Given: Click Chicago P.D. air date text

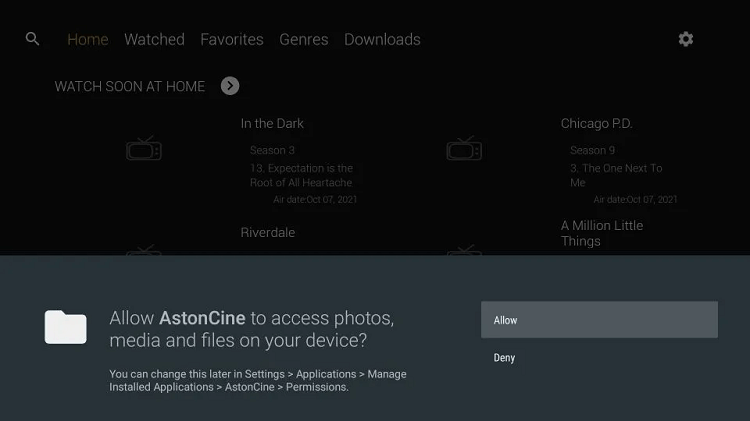Looking at the screenshot, I should [x=635, y=199].
